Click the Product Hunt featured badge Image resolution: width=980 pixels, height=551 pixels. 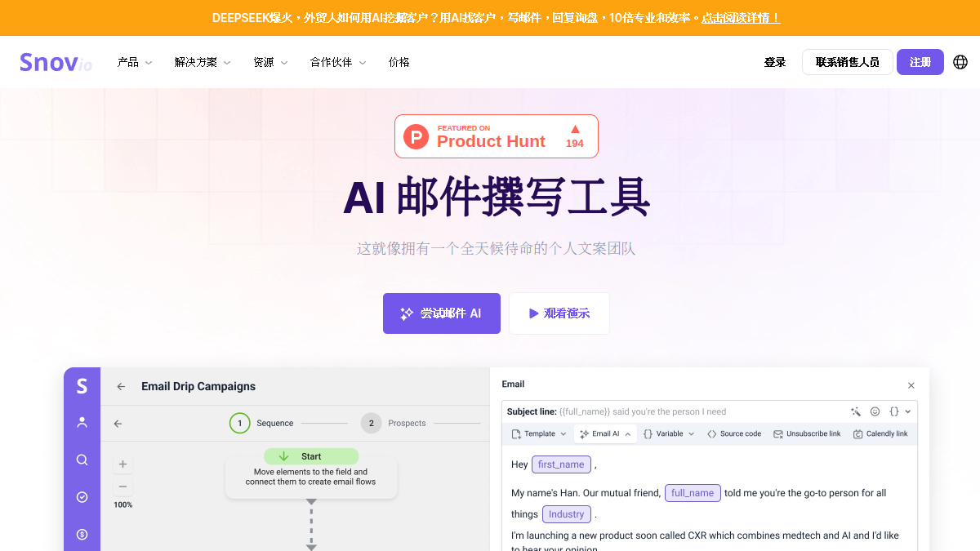point(497,136)
